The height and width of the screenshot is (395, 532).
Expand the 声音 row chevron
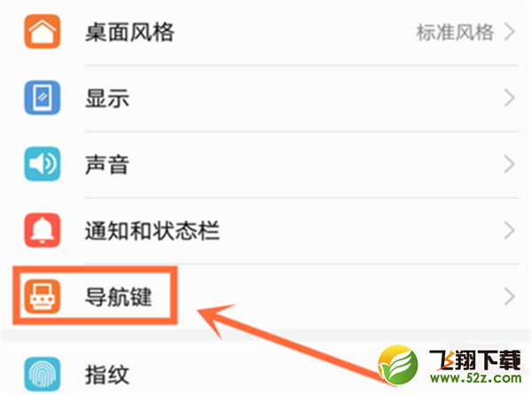[510, 164]
